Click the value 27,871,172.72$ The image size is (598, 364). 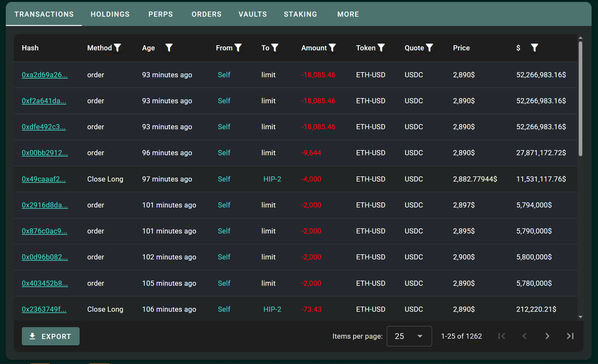point(541,153)
